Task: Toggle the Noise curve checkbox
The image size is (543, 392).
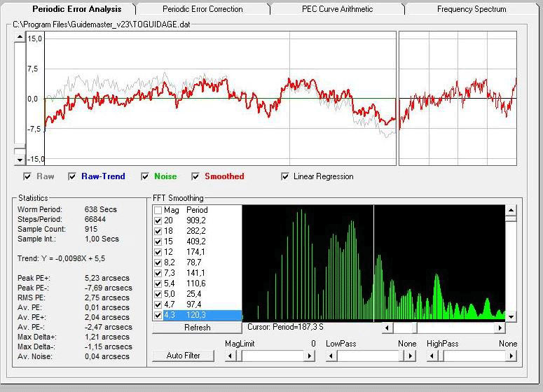Action: click(145, 177)
